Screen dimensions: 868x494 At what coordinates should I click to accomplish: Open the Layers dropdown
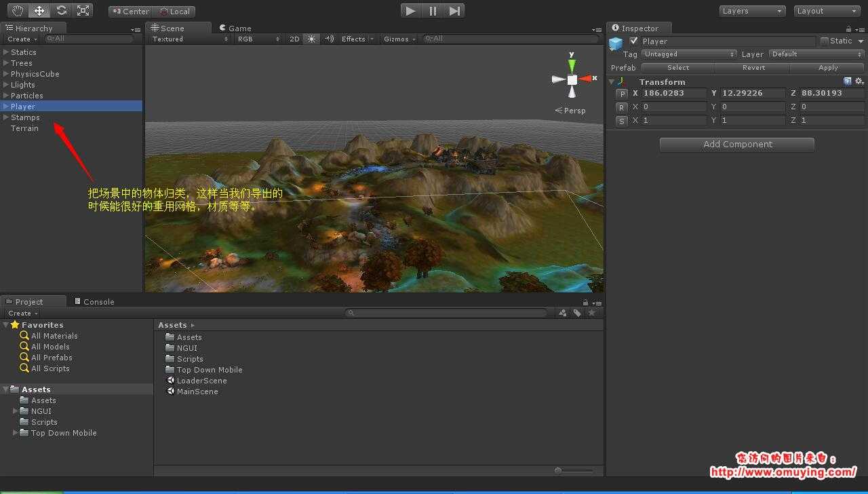(752, 11)
